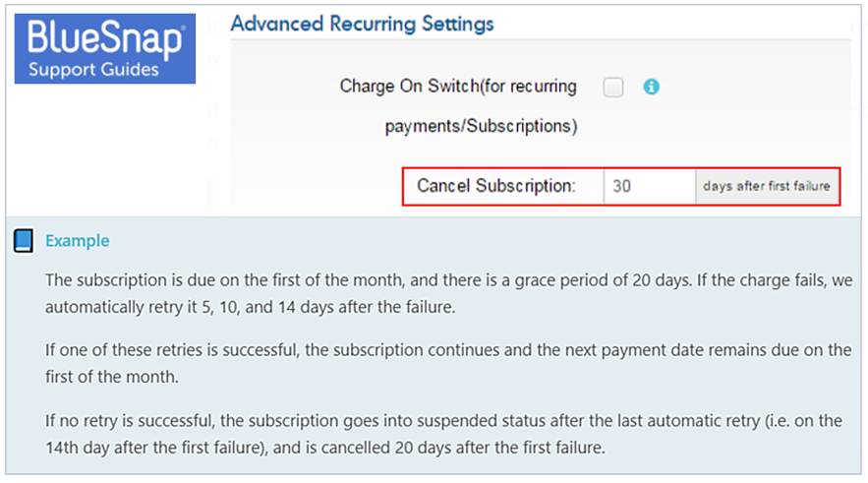868x483 pixels.
Task: Click the BlueSnap logo wordmark
Action: [104, 41]
